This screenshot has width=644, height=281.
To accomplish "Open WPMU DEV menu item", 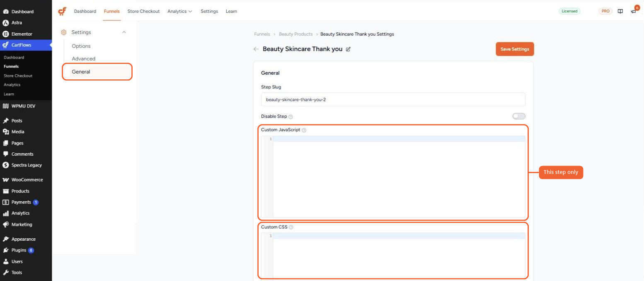I will click(x=26, y=106).
